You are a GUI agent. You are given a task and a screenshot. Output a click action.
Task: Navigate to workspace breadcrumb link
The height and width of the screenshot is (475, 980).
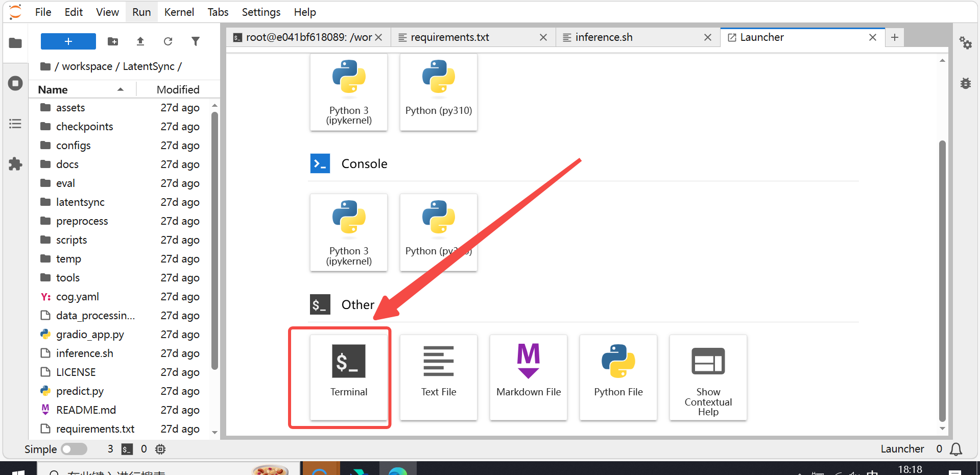coord(87,66)
